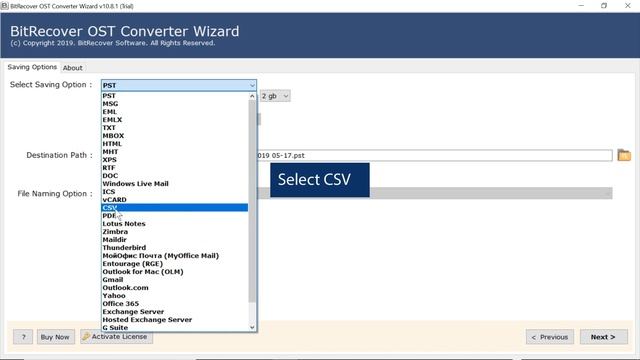Screen dimensions: 640x360
Task: Select PST from the saving list
Action: point(175,96)
